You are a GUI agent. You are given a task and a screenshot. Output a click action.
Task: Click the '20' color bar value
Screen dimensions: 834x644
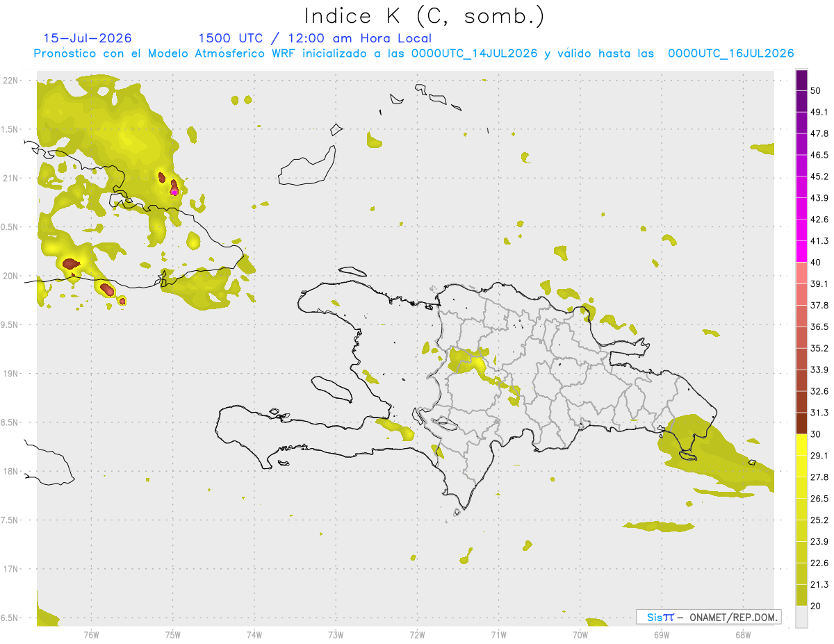tap(816, 606)
